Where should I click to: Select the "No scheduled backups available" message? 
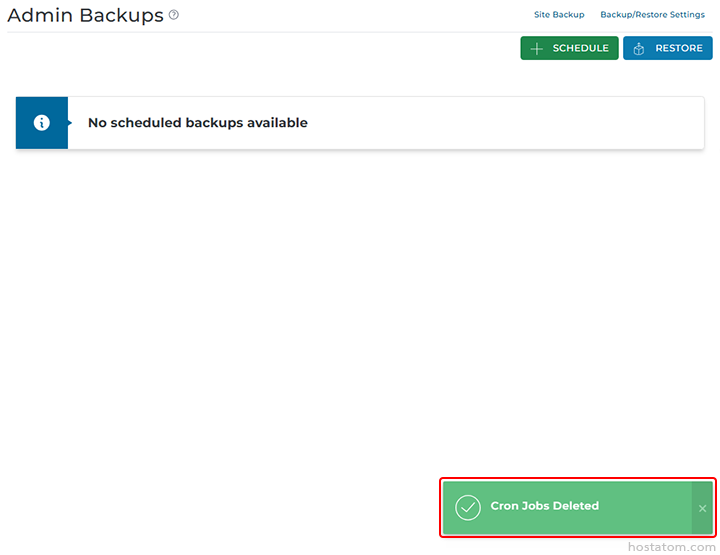198,123
